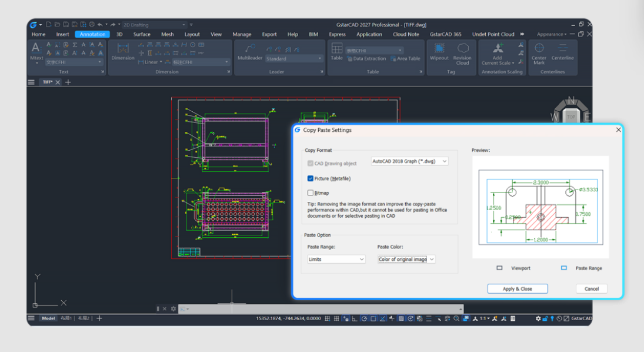This screenshot has height=352, width=644.
Task: Select the Centerline tool
Action: [x=562, y=52]
